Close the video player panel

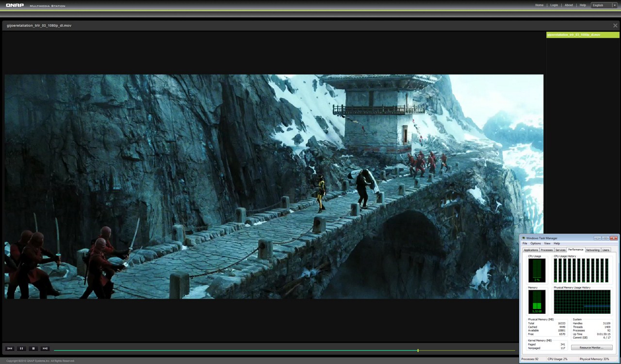615,25
